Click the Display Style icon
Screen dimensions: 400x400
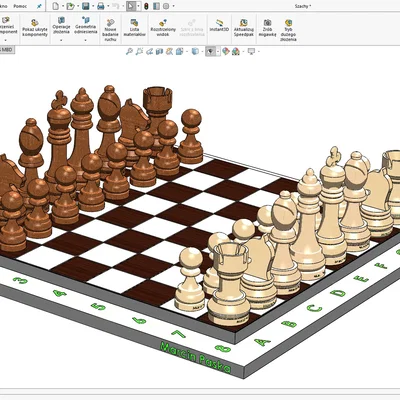pyautogui.click(x=195, y=51)
